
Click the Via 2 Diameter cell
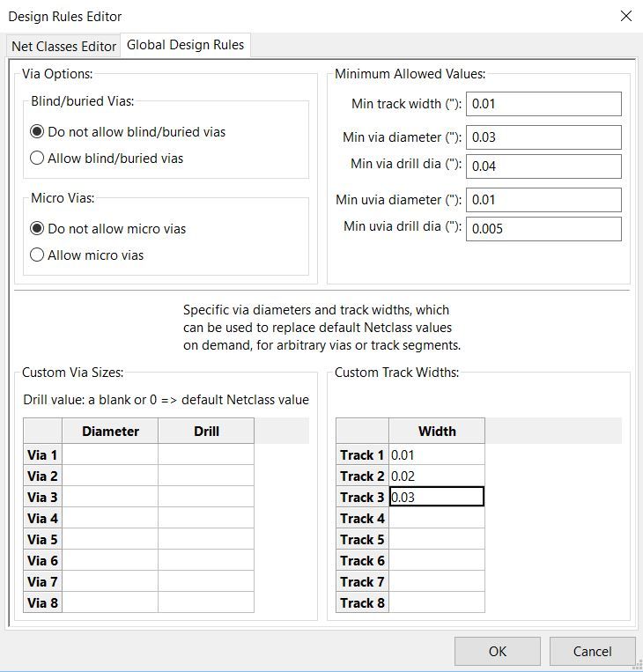110,476
